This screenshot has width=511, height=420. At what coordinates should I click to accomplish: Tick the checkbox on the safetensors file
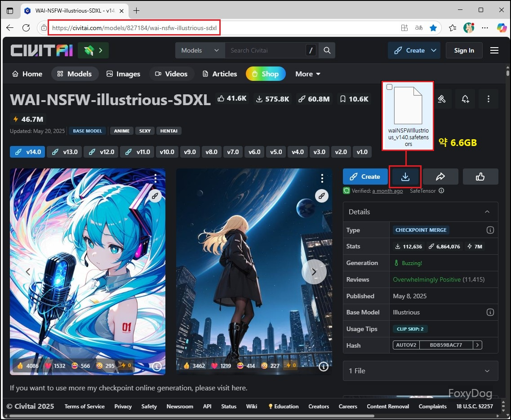click(390, 87)
